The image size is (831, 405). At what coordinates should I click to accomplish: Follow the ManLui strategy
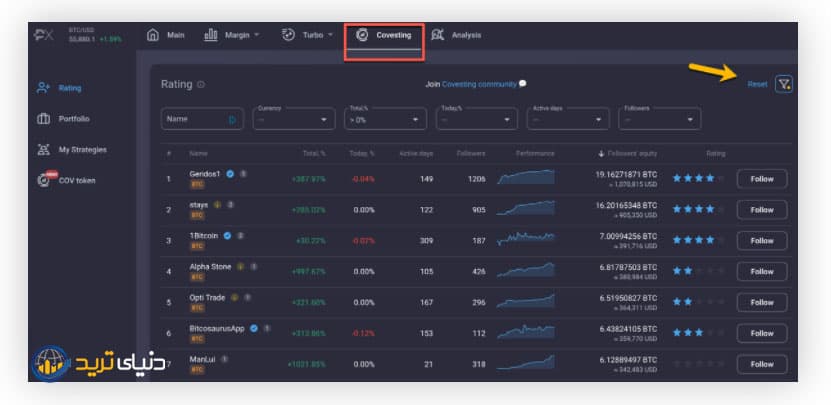tap(762, 364)
